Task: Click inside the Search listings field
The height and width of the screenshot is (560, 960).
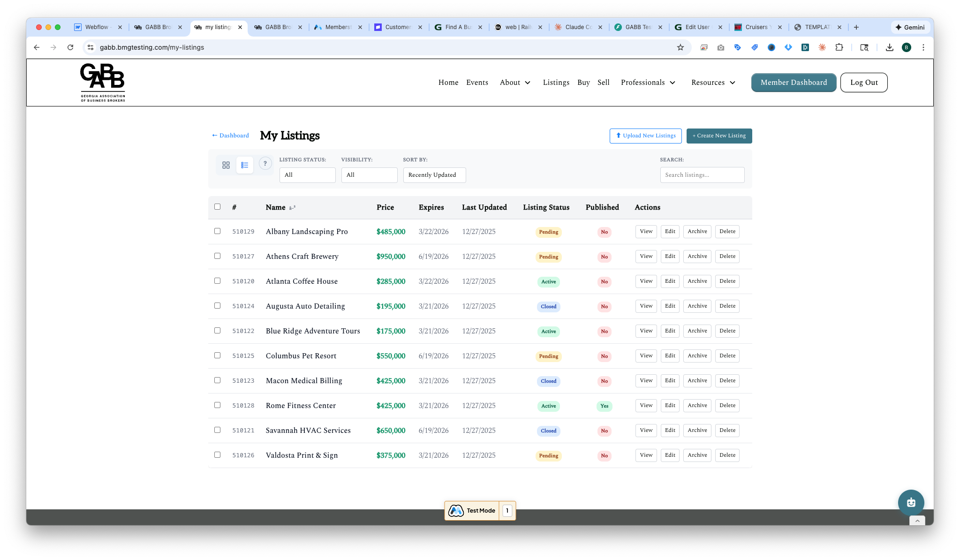Action: point(702,174)
